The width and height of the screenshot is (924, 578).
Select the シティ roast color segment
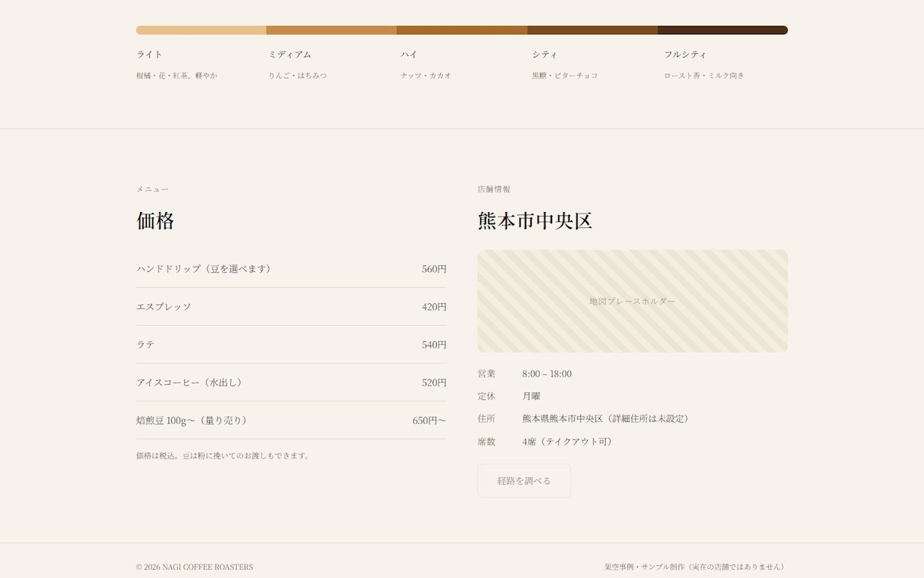(x=592, y=30)
